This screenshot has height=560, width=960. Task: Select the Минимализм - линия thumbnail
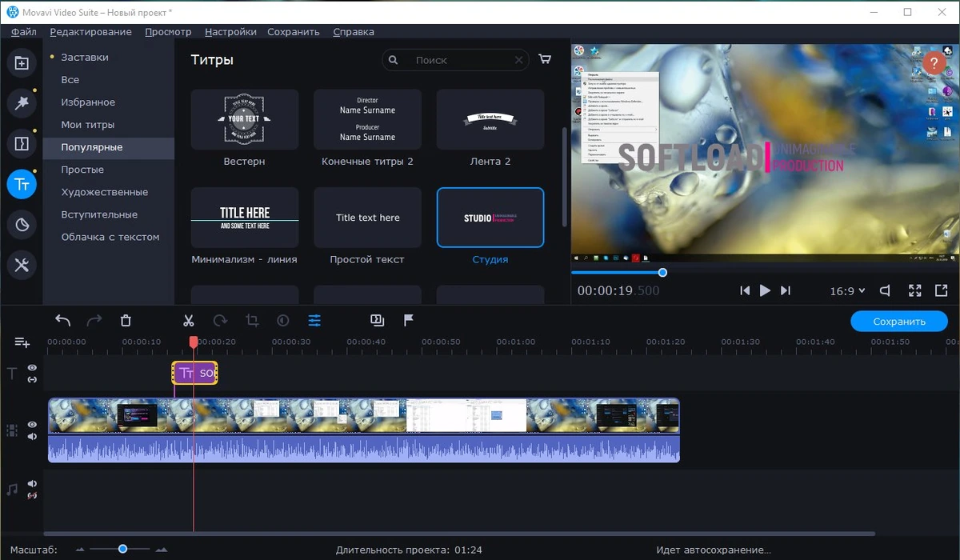pos(245,218)
